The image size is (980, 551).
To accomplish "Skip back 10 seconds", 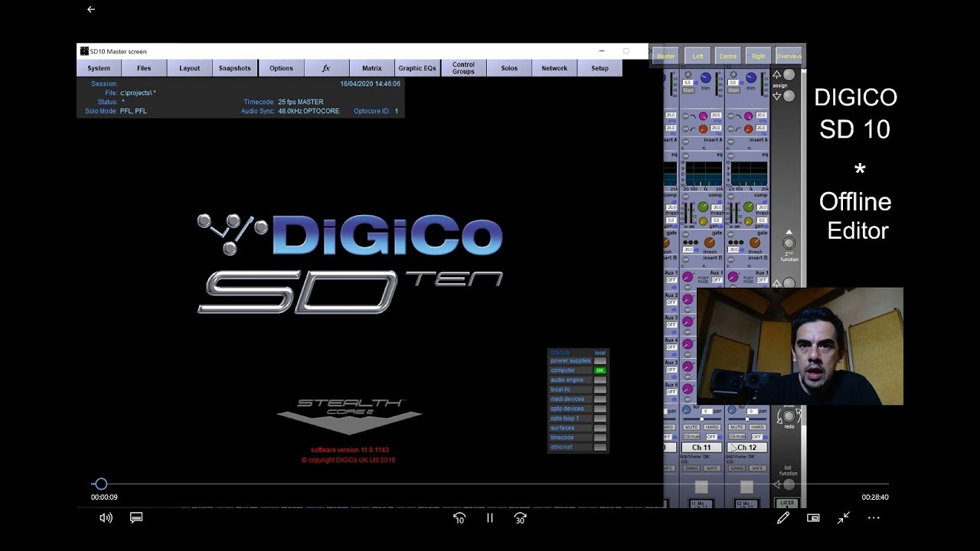I will pyautogui.click(x=459, y=518).
